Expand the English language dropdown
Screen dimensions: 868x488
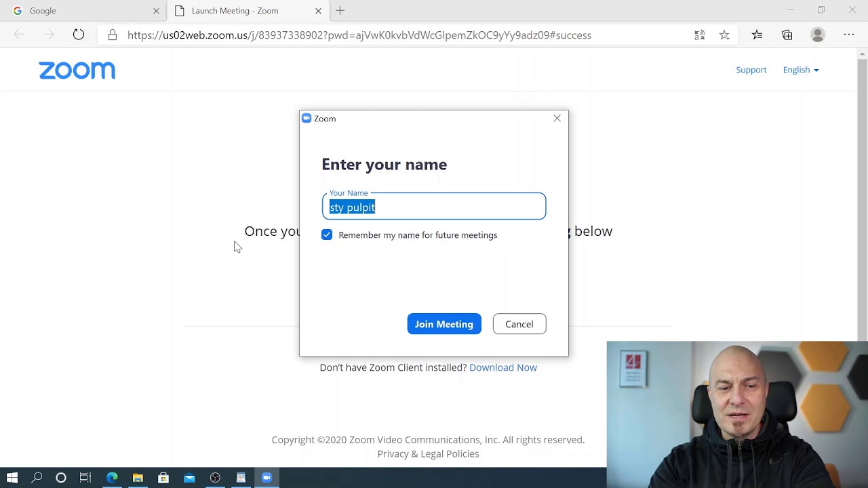click(801, 70)
